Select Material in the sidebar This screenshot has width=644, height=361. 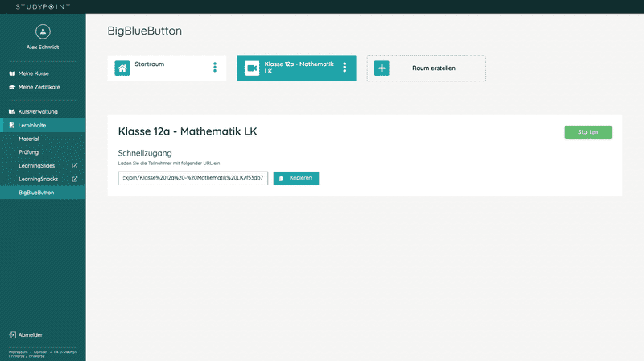[x=29, y=139]
